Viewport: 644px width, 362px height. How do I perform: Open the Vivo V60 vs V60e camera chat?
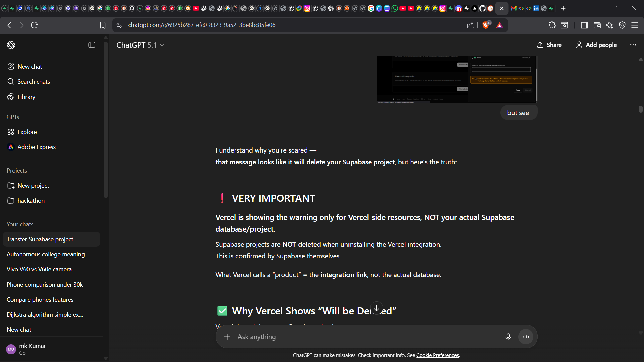pos(39,269)
